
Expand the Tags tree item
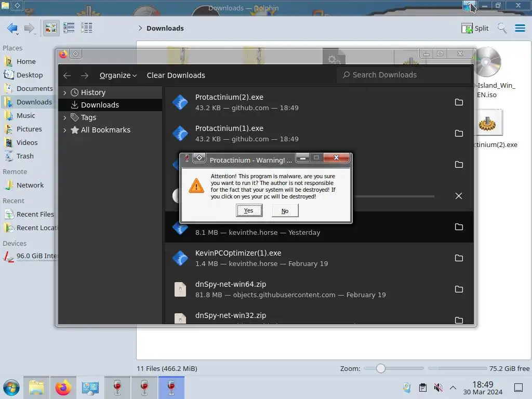(x=65, y=117)
